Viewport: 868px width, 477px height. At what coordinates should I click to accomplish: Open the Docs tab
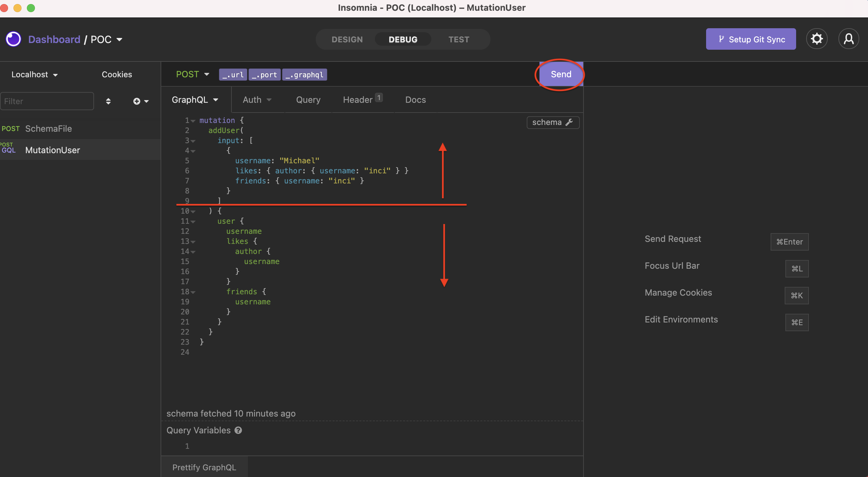415,99
